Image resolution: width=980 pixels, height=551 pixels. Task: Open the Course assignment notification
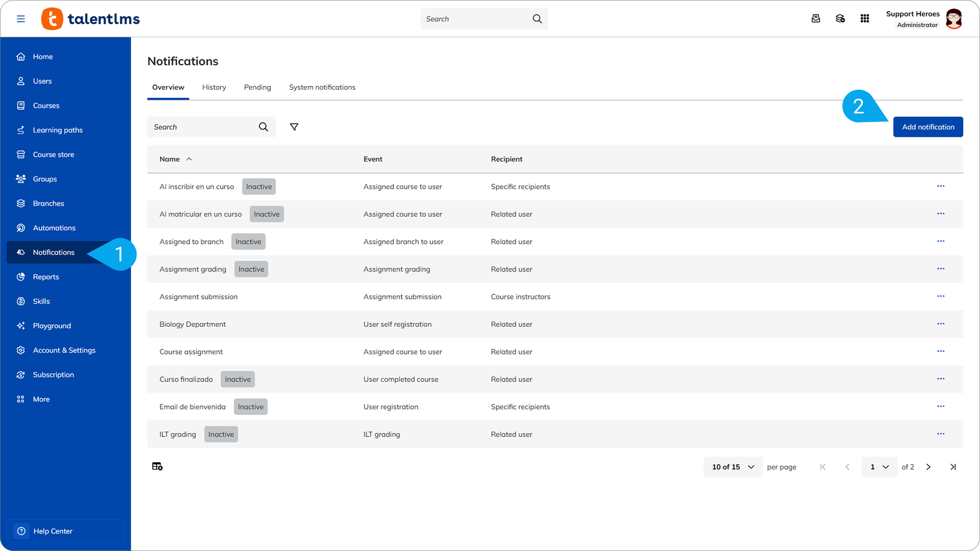(x=191, y=352)
